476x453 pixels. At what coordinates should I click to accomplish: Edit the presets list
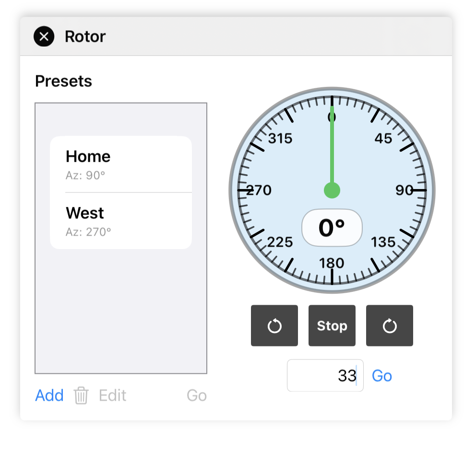click(x=112, y=395)
